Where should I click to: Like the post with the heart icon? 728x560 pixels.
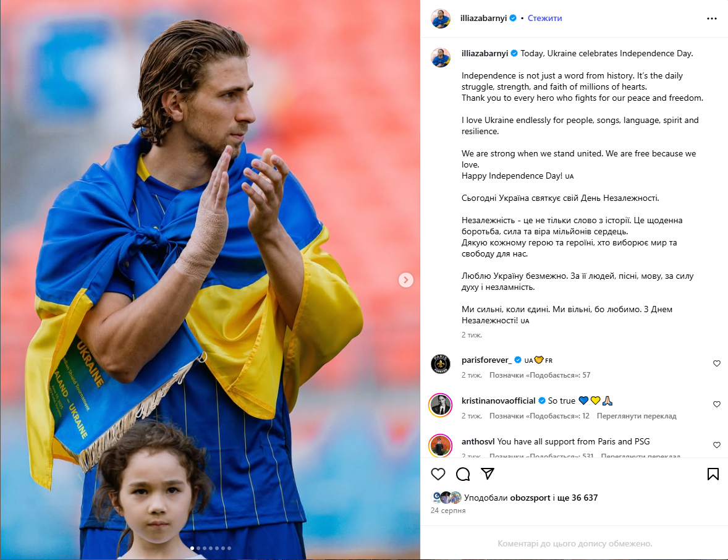coord(438,473)
